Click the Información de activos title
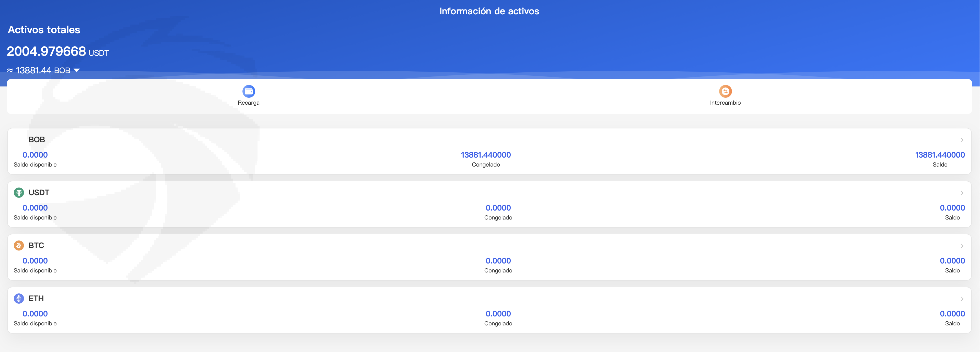This screenshot has width=980, height=352. tap(489, 12)
